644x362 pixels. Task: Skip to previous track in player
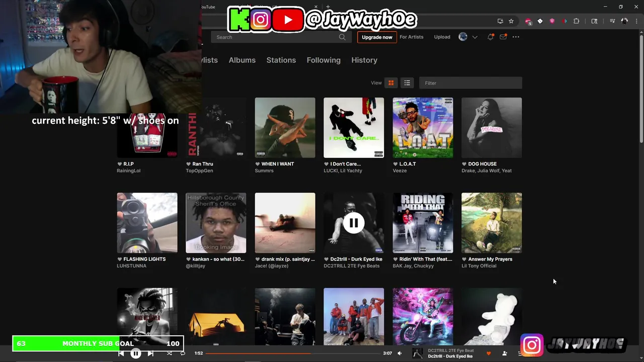tap(121, 353)
